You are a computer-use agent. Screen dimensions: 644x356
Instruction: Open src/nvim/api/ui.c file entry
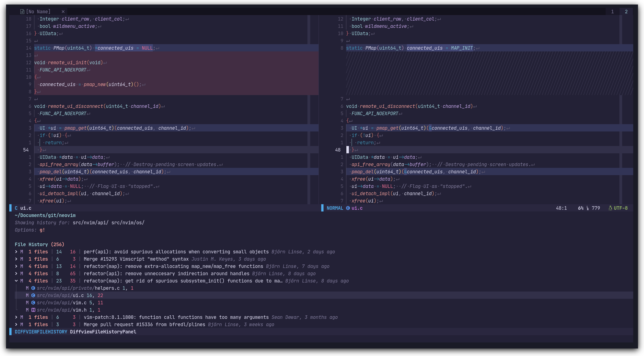click(60, 295)
